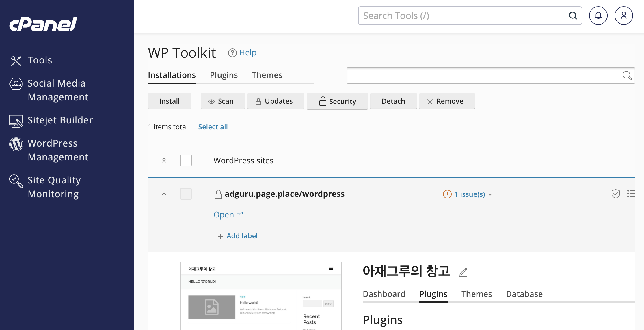Click the Select all link
The height and width of the screenshot is (330, 644).
[213, 127]
